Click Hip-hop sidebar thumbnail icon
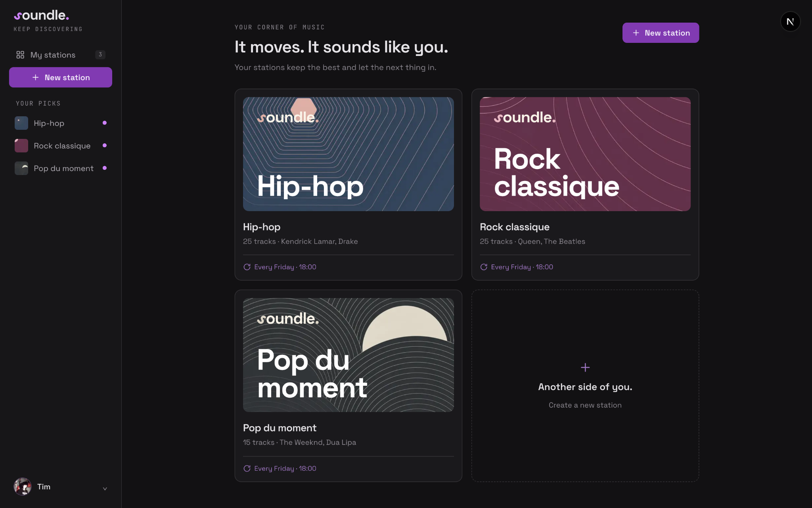 21,123
